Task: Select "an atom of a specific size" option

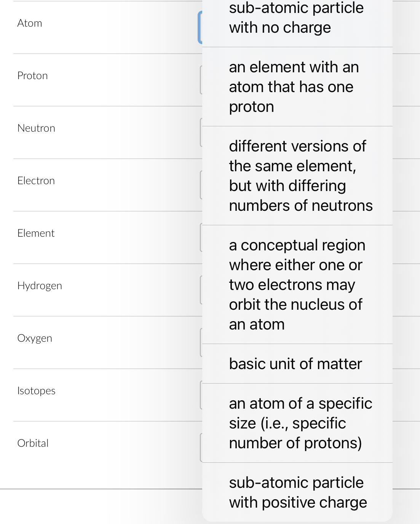Action: (297, 423)
